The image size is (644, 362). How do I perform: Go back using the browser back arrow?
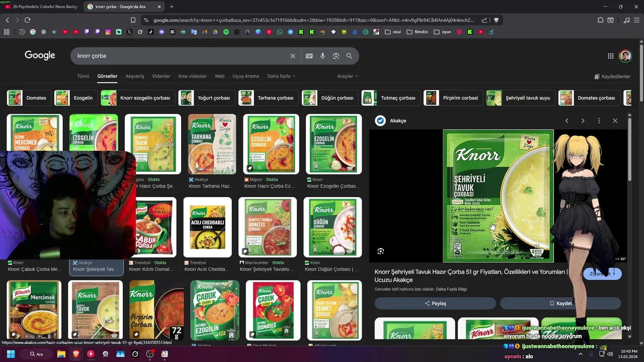coord(7,20)
